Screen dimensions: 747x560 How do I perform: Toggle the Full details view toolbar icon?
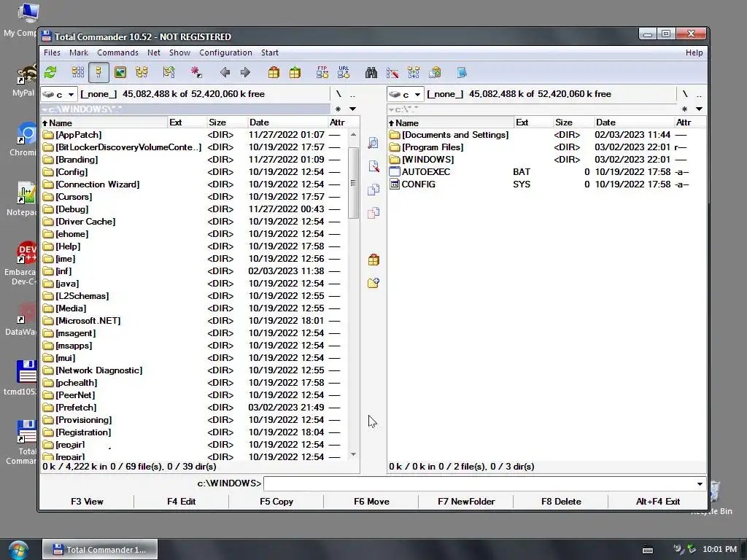(x=98, y=72)
